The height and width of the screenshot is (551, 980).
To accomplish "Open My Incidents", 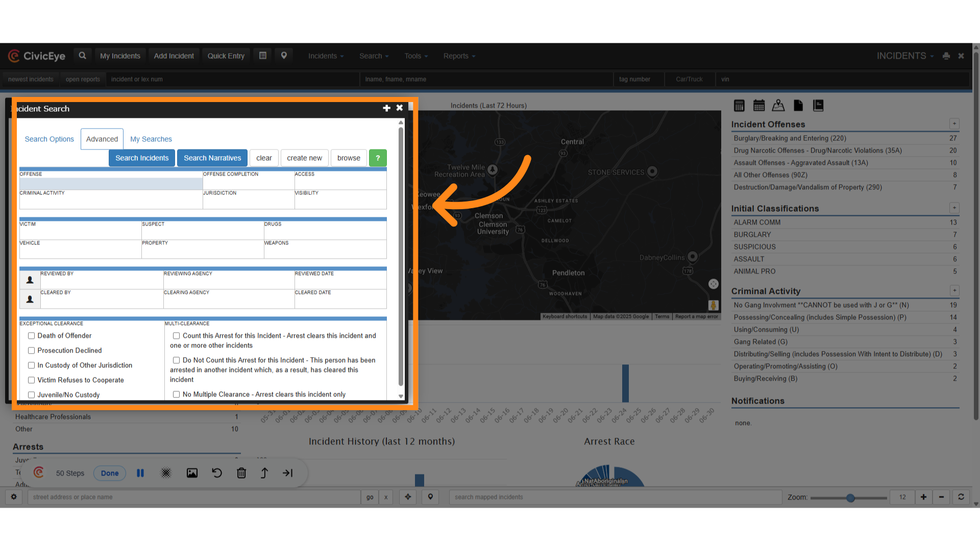I will [120, 56].
